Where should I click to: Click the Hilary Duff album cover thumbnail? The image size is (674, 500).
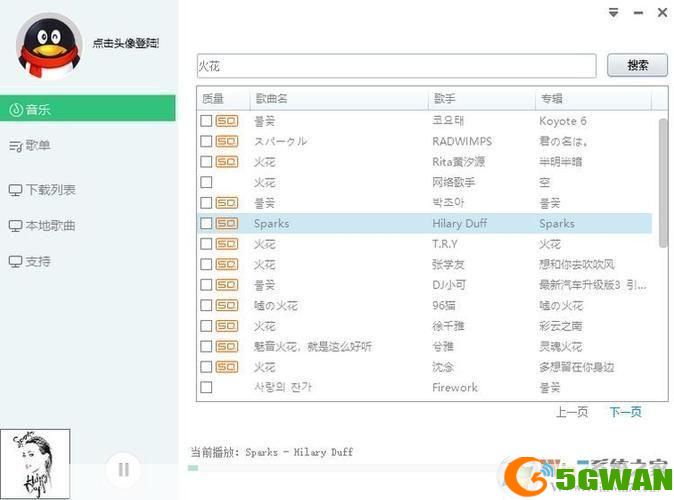click(x=35, y=464)
